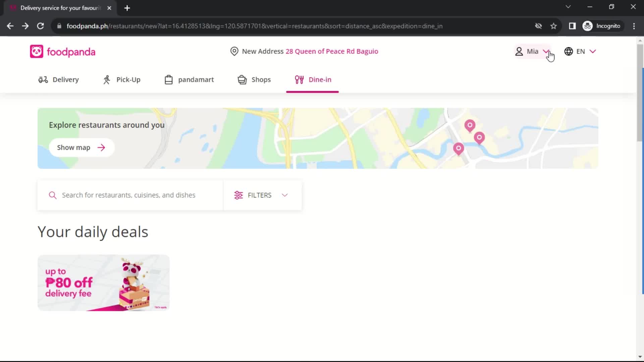Reload the page with refresh icon
Viewport: 644px width, 362px height.
(40, 26)
